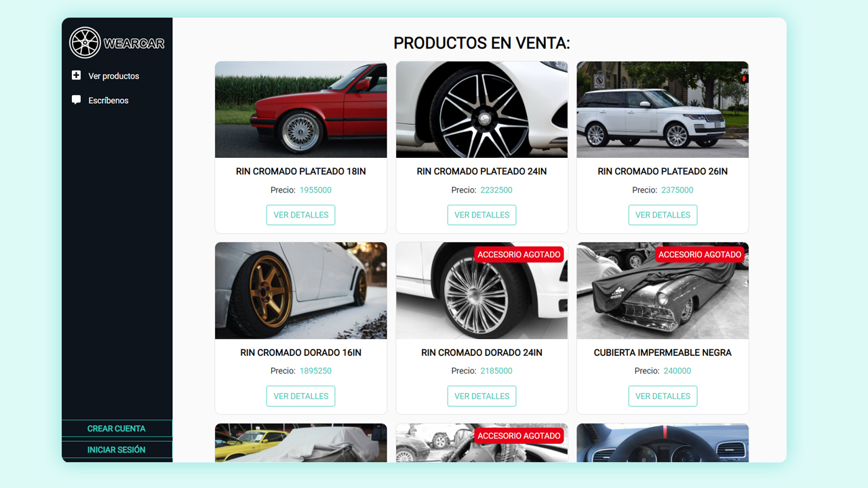Click the plus icon beside Ver productos
This screenshot has height=488, width=868.
click(x=76, y=75)
